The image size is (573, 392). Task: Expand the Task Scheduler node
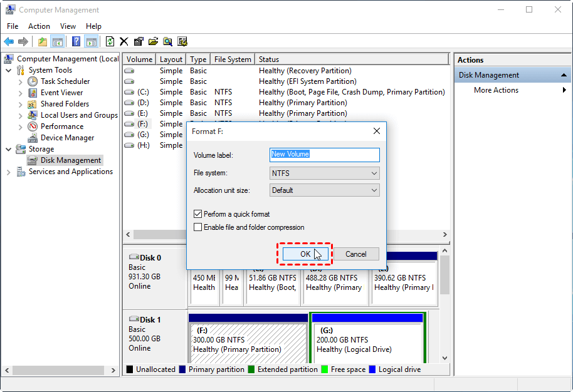pos(21,82)
